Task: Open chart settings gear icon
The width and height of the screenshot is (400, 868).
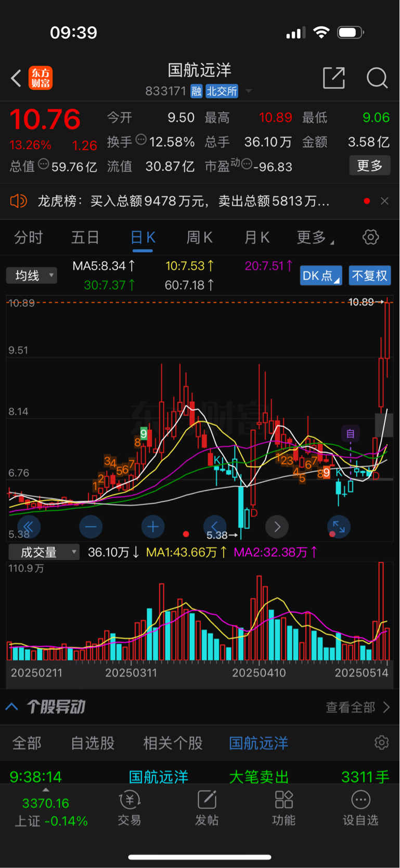Action: point(371,238)
